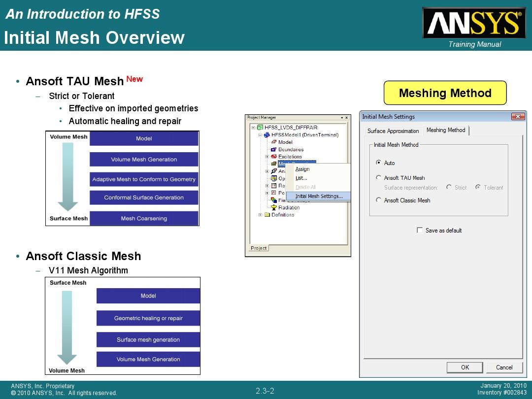Choose Assign from the context menu
532x399 pixels.
pos(318,169)
